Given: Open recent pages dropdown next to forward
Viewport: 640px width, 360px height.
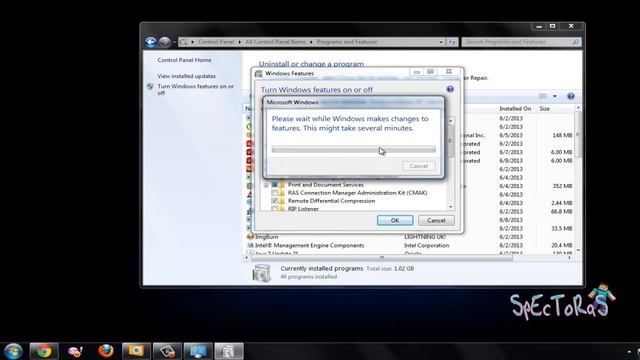Looking at the screenshot, I should pos(174,42).
